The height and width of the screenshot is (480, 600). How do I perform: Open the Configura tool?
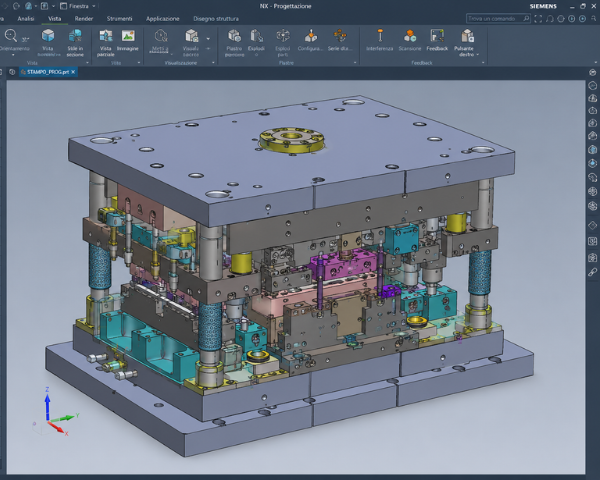(311, 36)
